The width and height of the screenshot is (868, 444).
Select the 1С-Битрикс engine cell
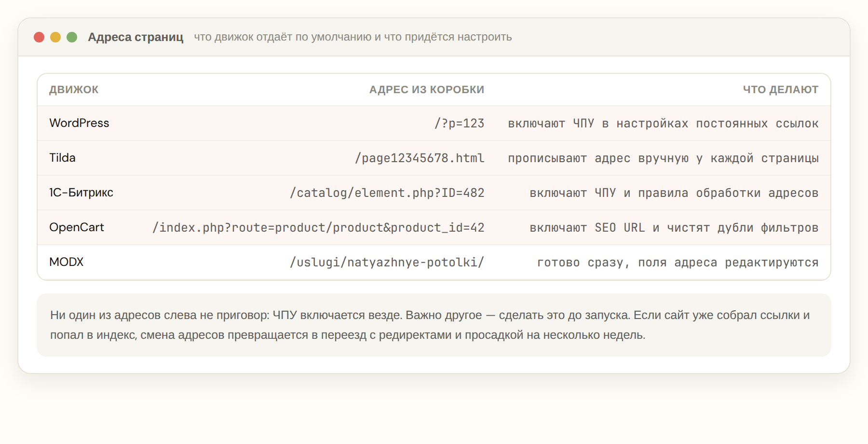tap(81, 193)
